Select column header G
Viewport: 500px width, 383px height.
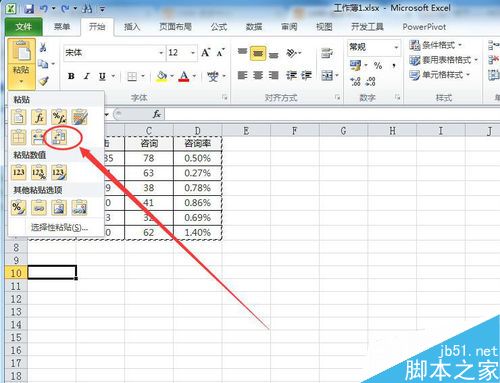click(343, 131)
